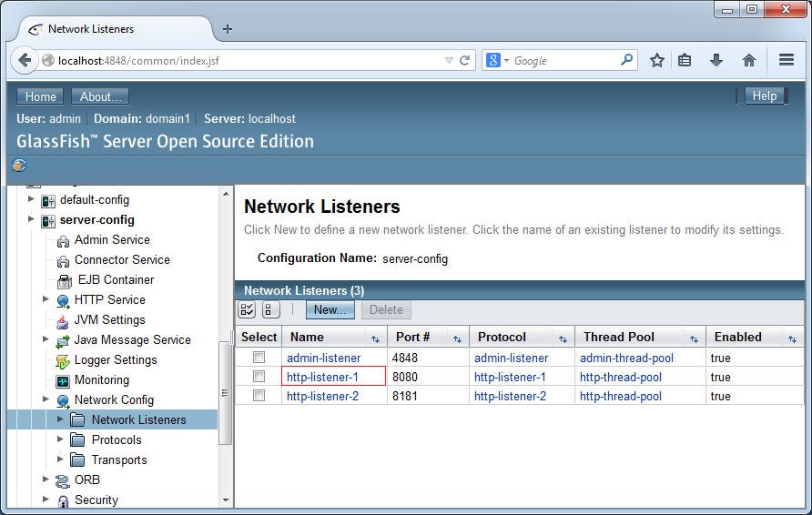Expand the Protocols folder arrow
Viewport: 812px width, 515px height.
coord(60,439)
